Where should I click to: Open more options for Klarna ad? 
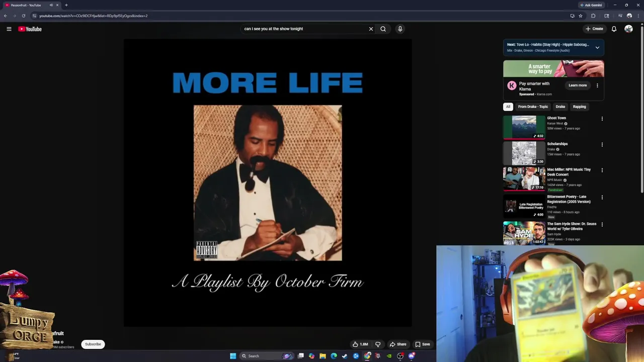point(597,85)
